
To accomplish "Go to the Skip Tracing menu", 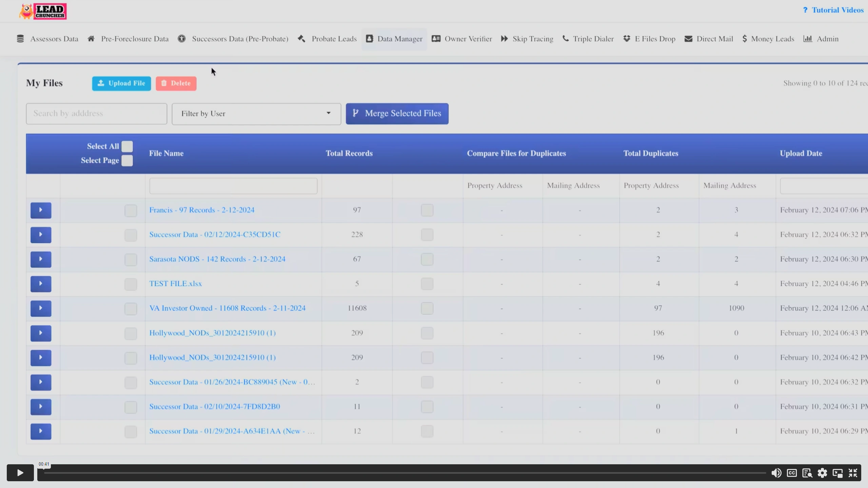I will tap(527, 39).
